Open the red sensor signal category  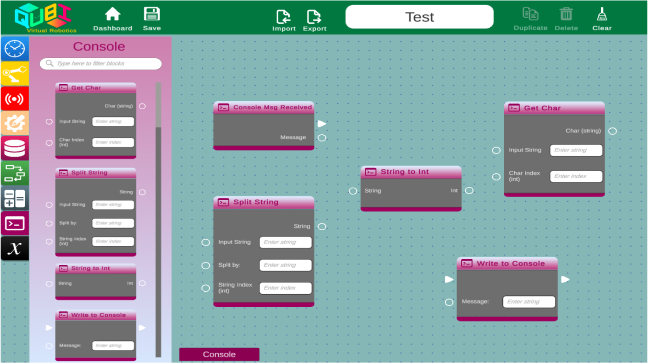click(15, 98)
